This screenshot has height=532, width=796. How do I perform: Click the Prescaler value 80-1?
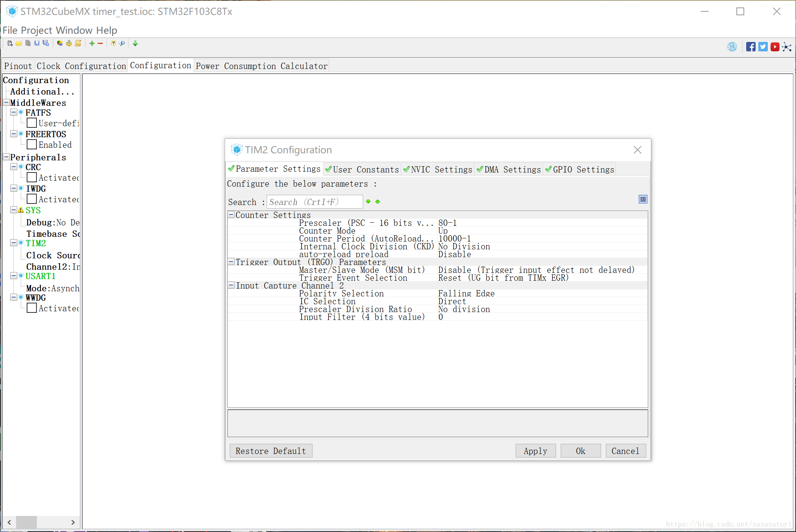[447, 223]
